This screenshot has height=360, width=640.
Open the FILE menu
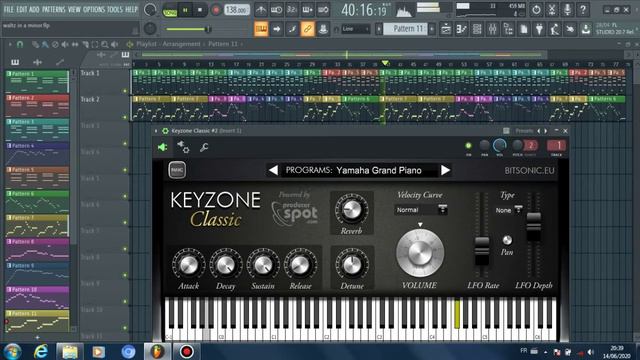click(x=8, y=9)
